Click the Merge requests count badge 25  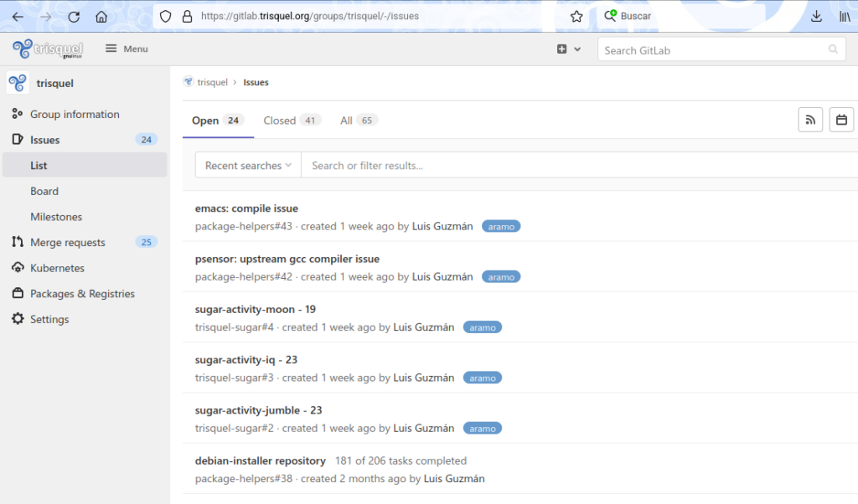146,242
